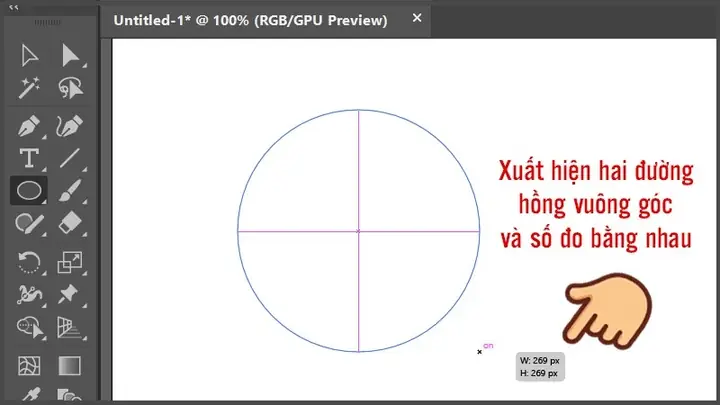
Task: Click the toolbar grip handle
Action: pyautogui.click(x=47, y=22)
